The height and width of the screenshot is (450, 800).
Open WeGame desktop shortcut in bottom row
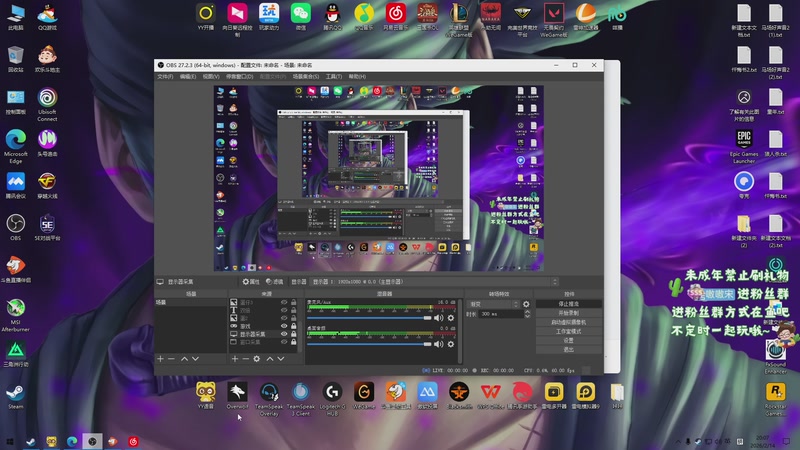(x=364, y=396)
